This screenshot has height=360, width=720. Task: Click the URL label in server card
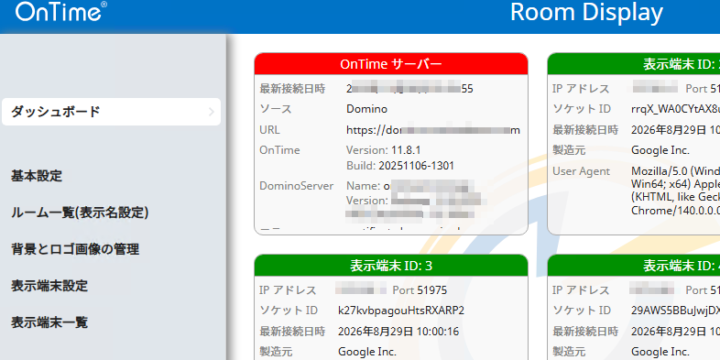pos(270,130)
